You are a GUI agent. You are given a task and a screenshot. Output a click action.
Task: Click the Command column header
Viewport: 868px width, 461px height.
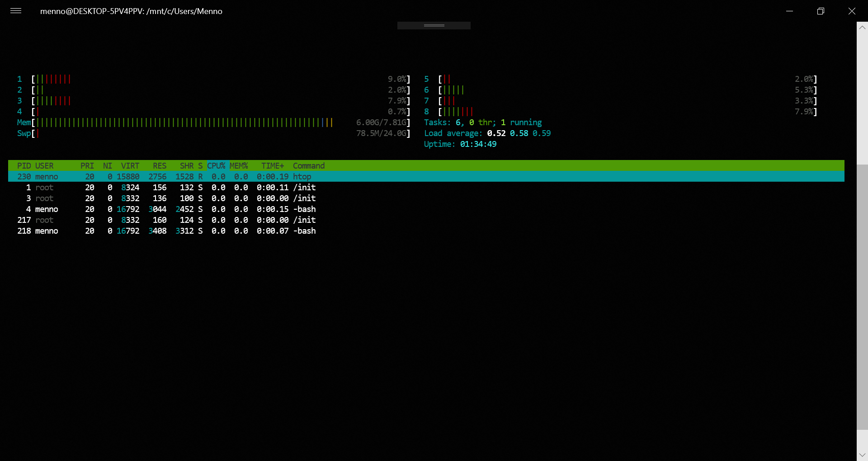[x=309, y=165]
